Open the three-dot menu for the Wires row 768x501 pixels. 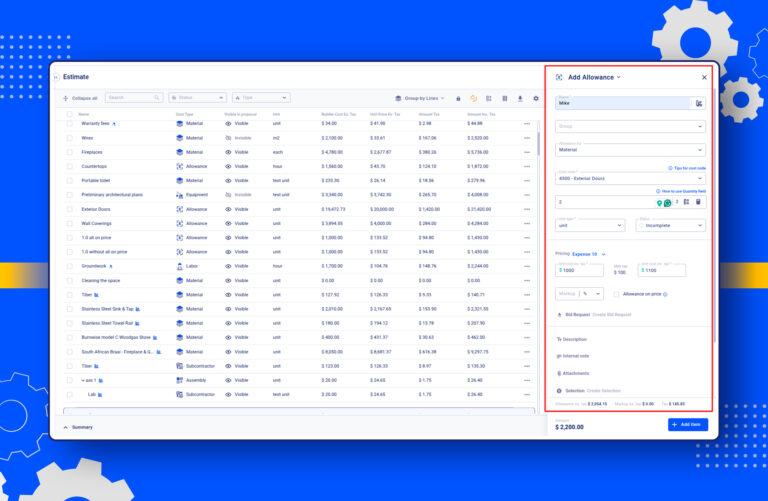click(527, 138)
